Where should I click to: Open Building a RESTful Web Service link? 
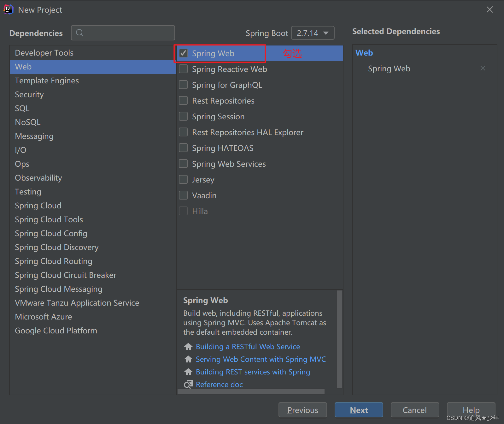pyautogui.click(x=248, y=347)
